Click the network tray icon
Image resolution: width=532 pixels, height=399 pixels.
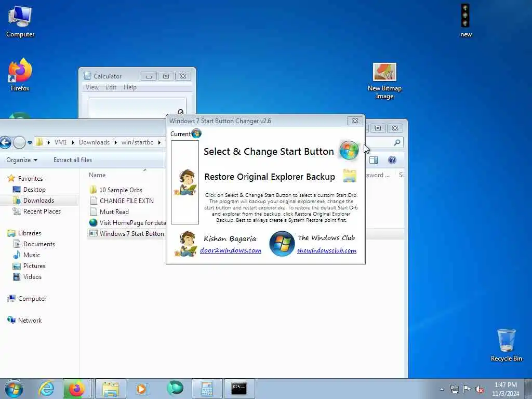click(x=454, y=389)
